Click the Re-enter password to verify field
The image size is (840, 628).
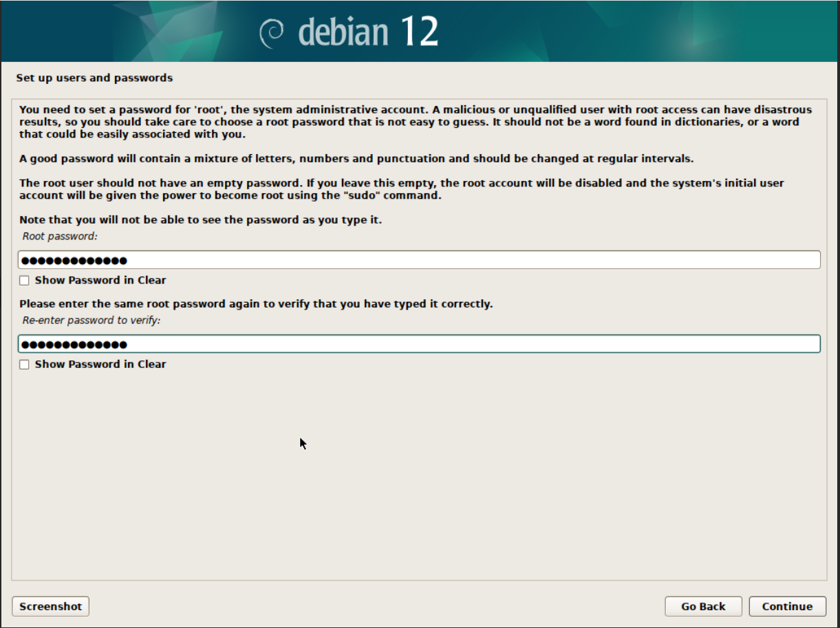coord(419,344)
